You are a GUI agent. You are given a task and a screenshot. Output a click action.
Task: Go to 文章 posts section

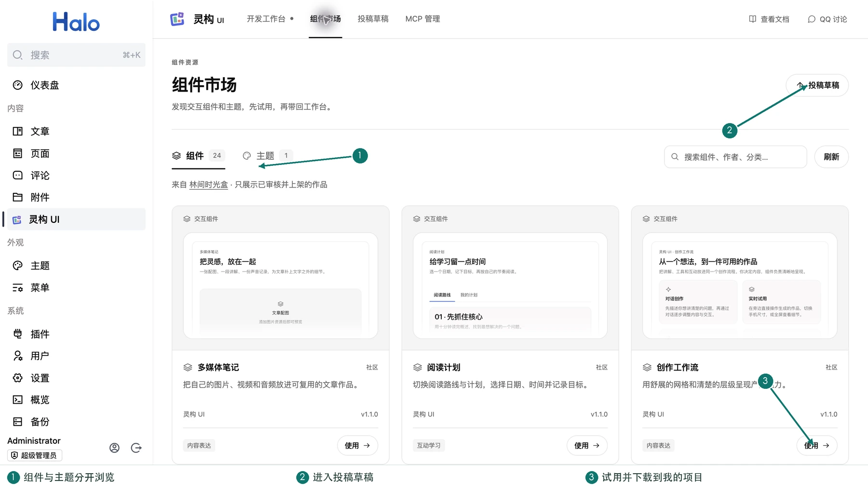tap(76, 131)
